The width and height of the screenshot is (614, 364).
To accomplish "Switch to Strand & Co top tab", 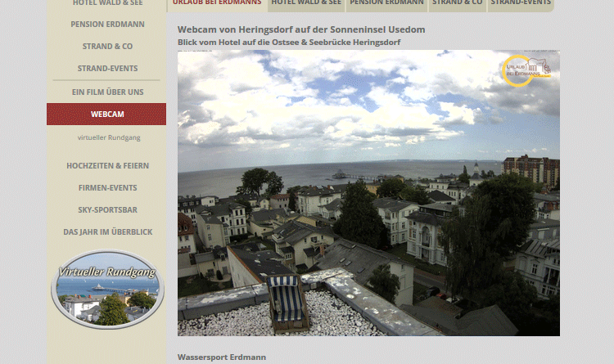I will [x=458, y=3].
